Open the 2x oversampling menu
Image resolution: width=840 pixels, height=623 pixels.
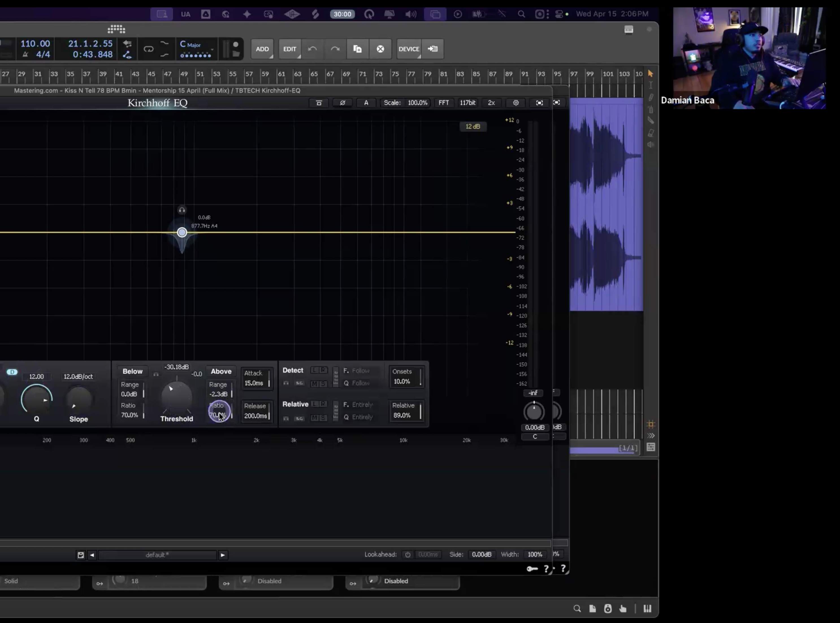point(491,103)
